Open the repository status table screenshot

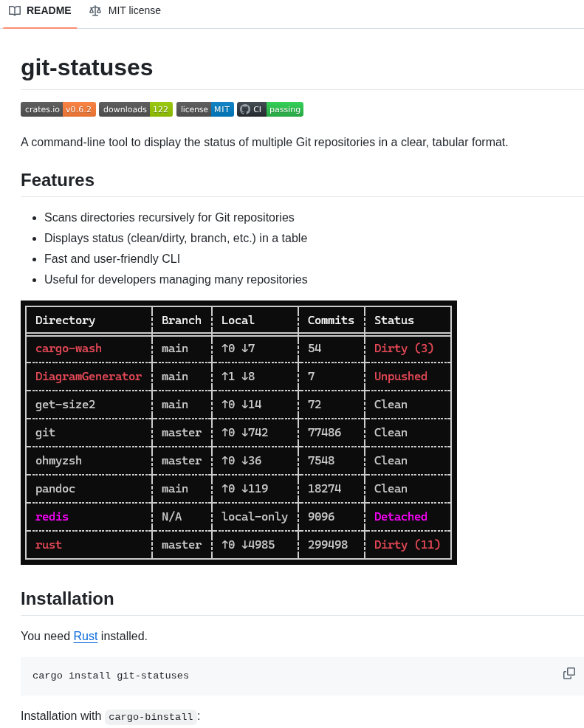238,432
